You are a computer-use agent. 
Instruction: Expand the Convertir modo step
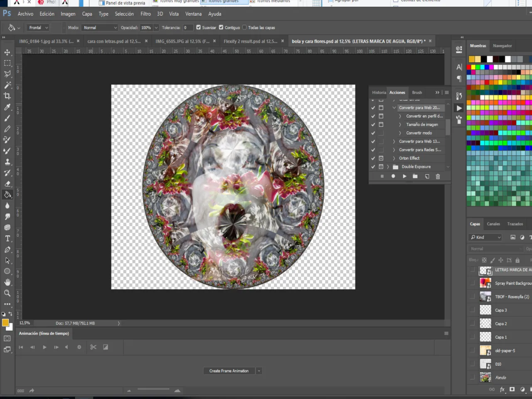(400, 133)
